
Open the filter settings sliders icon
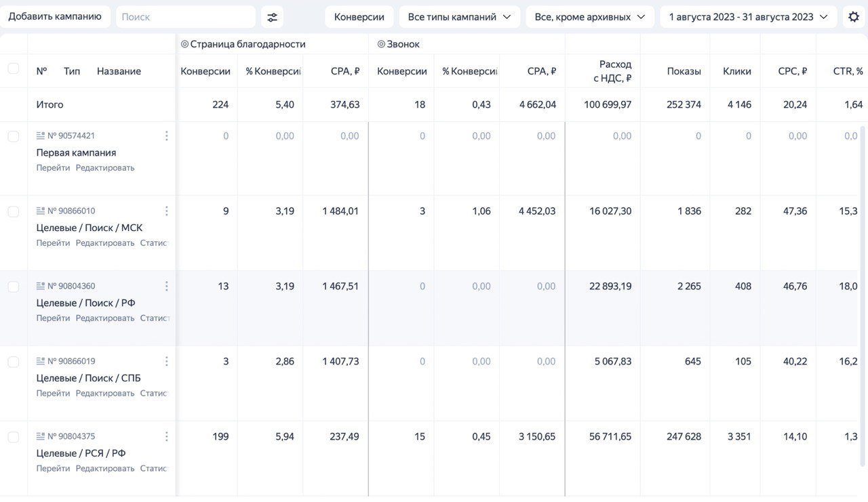click(x=272, y=17)
